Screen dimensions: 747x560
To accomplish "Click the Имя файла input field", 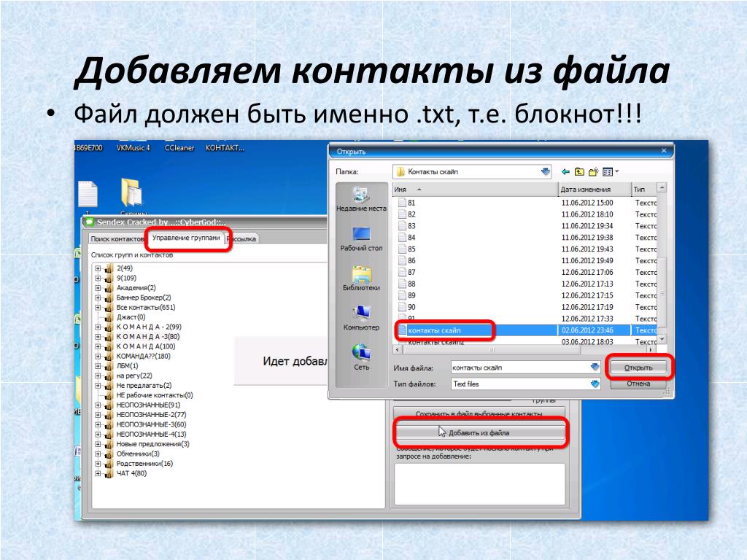I will (520, 367).
